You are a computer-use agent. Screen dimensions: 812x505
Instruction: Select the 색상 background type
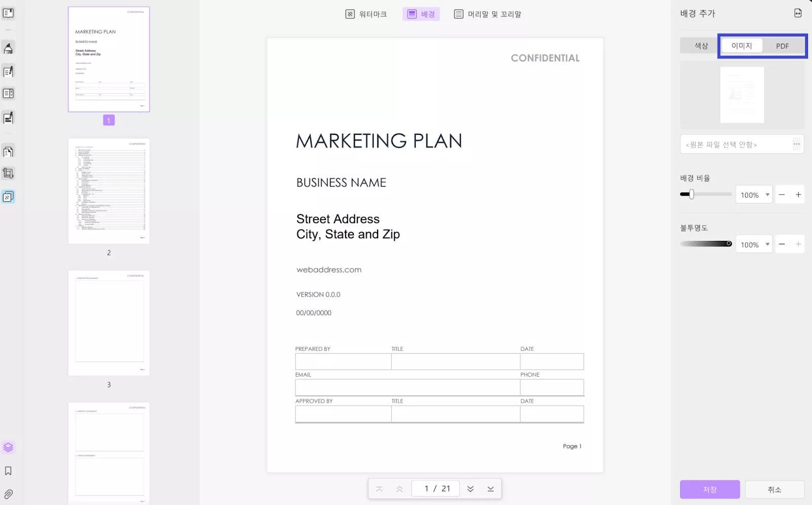tap(701, 46)
